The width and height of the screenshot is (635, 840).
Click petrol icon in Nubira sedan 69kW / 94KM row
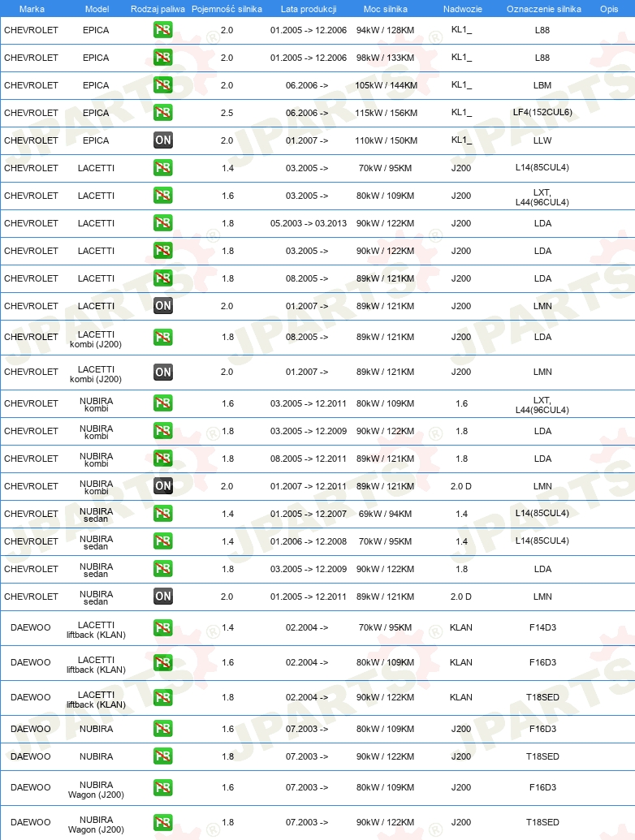[x=163, y=514]
